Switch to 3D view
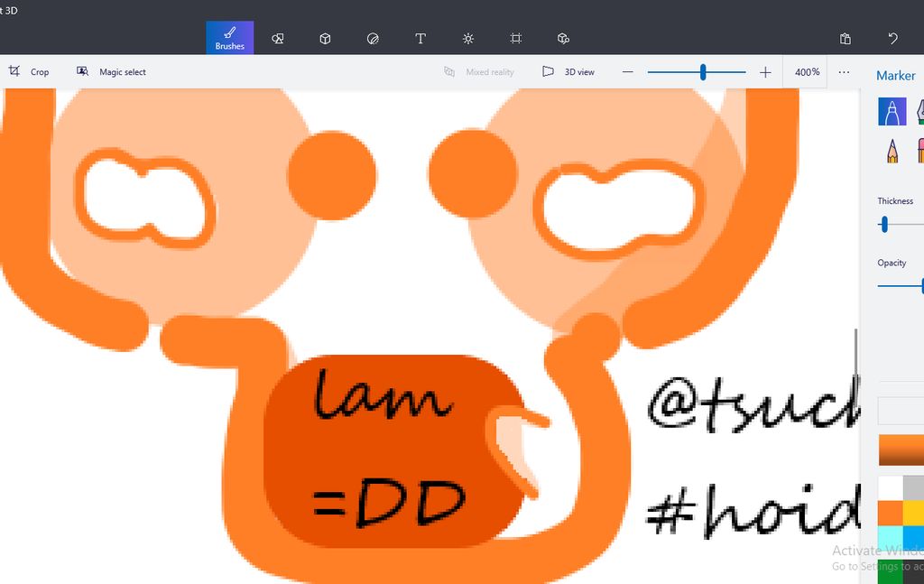The height and width of the screenshot is (584, 924). click(568, 71)
